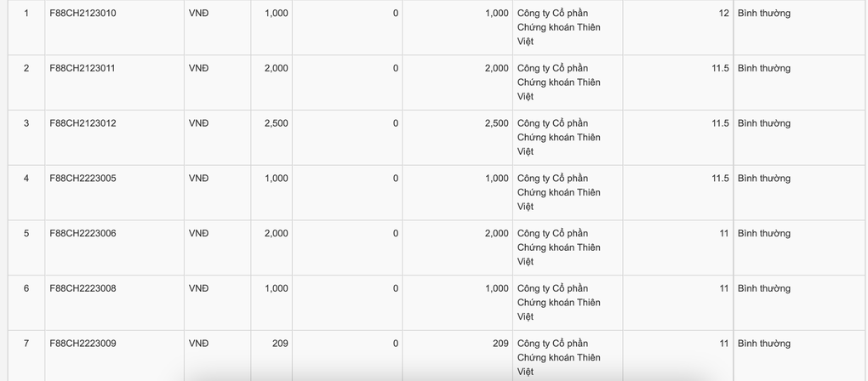Select bond code F88CH2223006
The height and width of the screenshot is (381, 868).
point(83,233)
